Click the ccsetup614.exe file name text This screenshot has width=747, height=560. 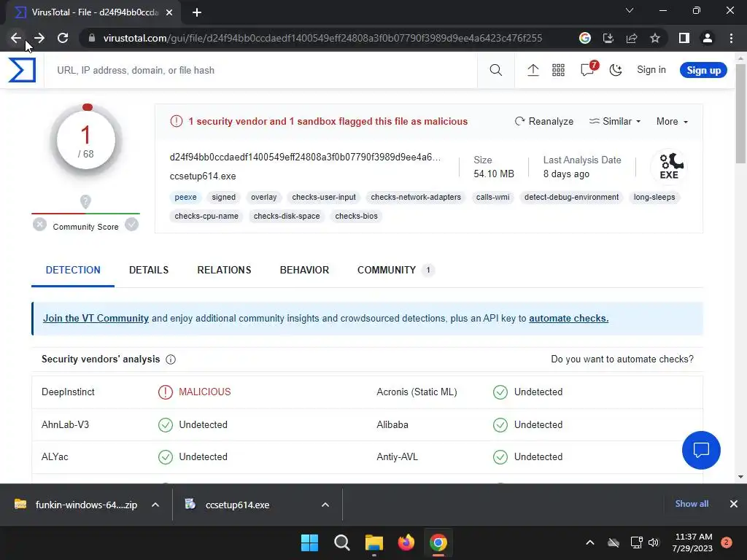[x=203, y=176]
